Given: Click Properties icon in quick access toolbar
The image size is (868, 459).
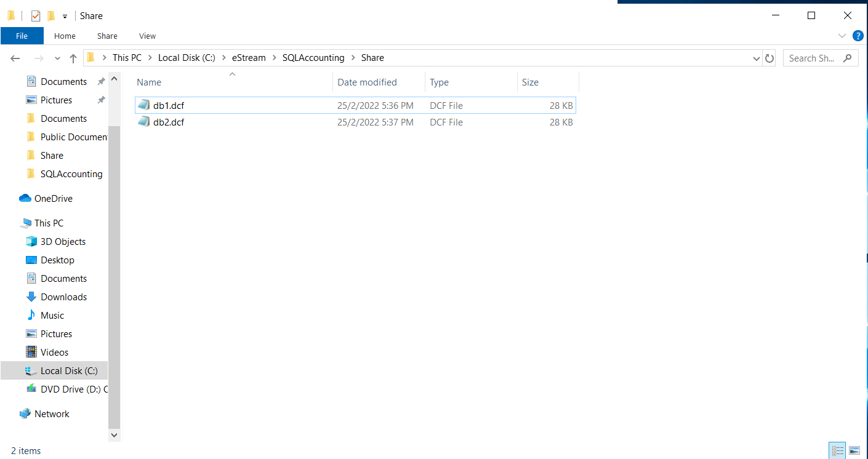Looking at the screenshot, I should (36, 16).
